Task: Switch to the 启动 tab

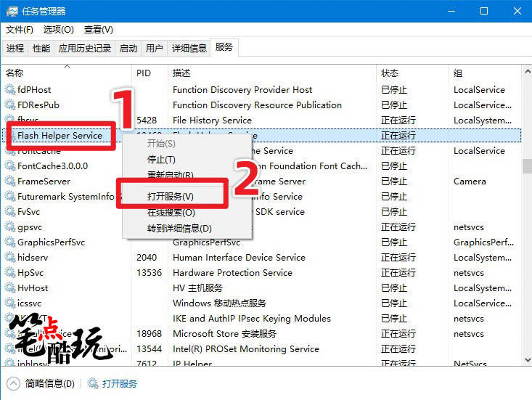Action: (128, 48)
